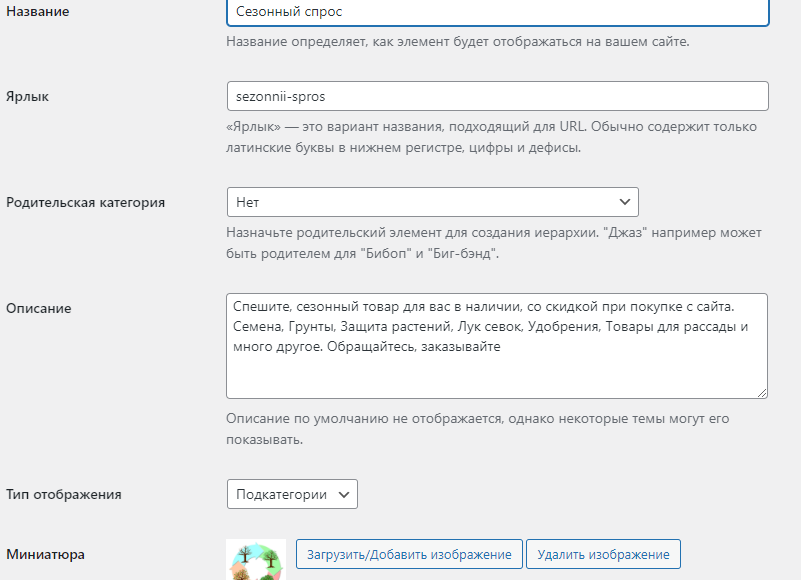The image size is (801, 580).
Task: Click help text starting '«Ярлык» — это вариант'
Action: 491,137
